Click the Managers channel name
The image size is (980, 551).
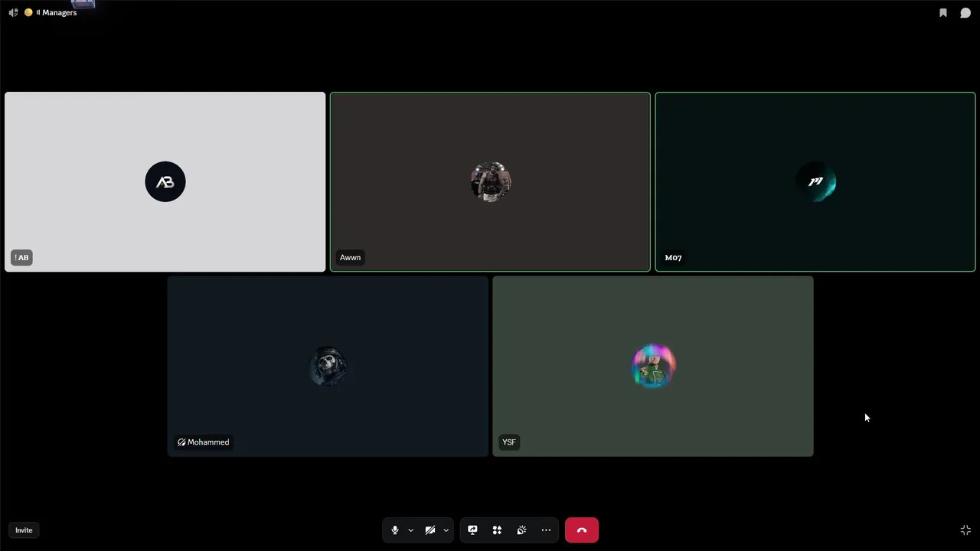pyautogui.click(x=59, y=13)
